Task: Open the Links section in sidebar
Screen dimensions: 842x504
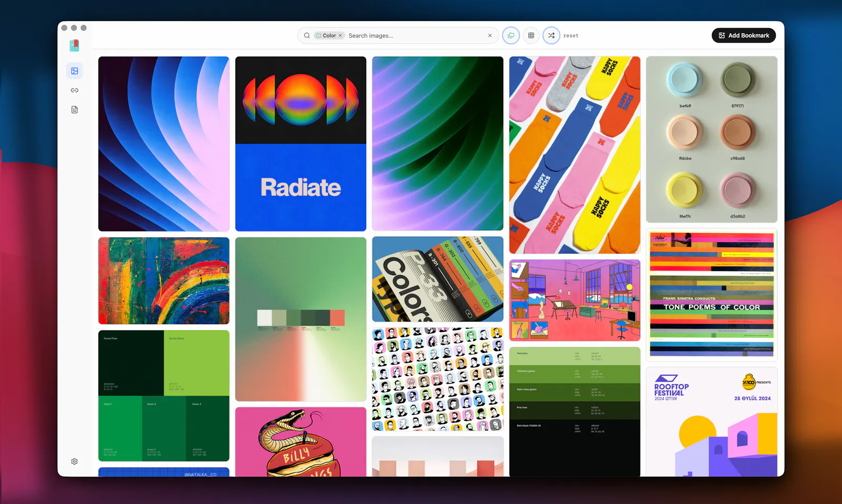Action: 75,90
